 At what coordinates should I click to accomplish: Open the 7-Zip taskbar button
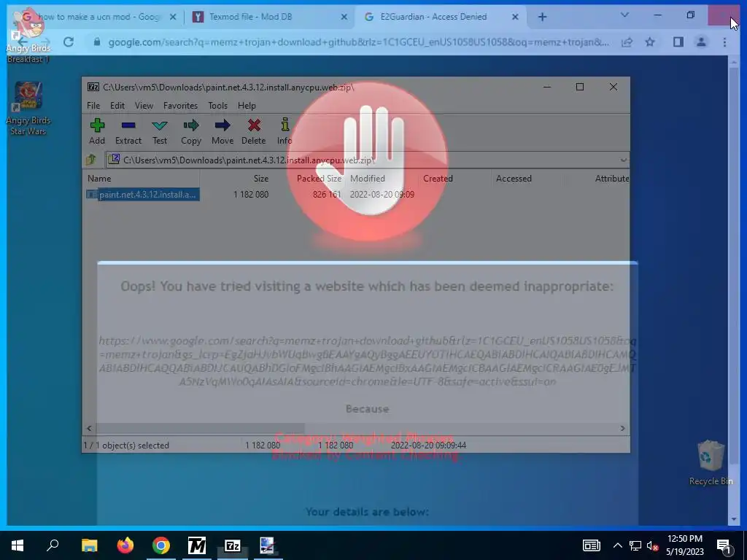tap(233, 545)
